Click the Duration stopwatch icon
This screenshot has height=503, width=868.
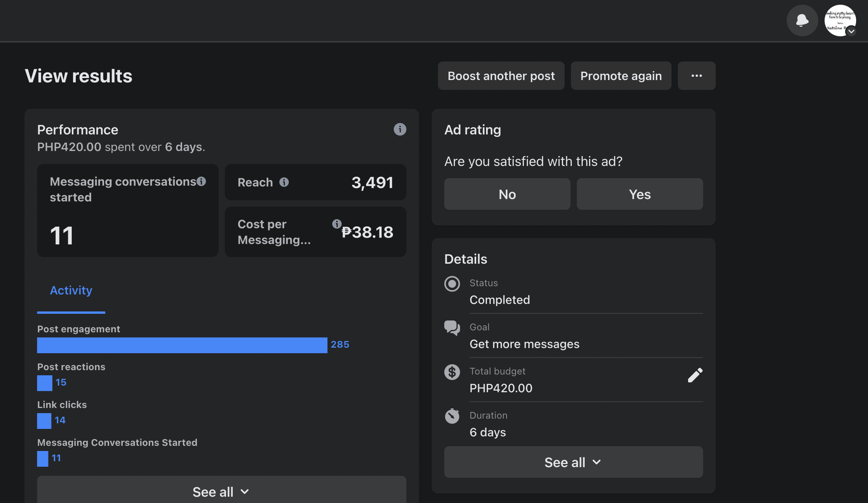(452, 416)
